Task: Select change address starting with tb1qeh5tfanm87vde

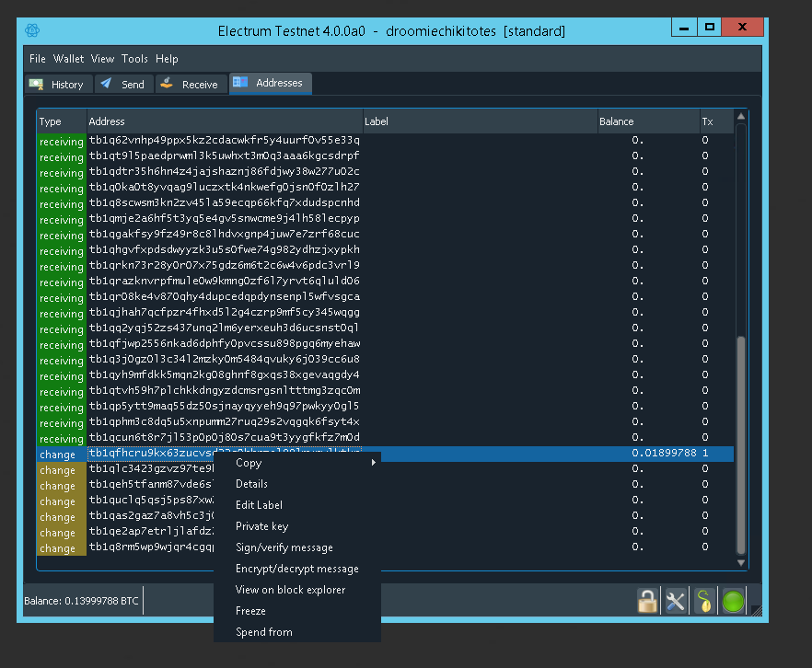Action: (151, 484)
